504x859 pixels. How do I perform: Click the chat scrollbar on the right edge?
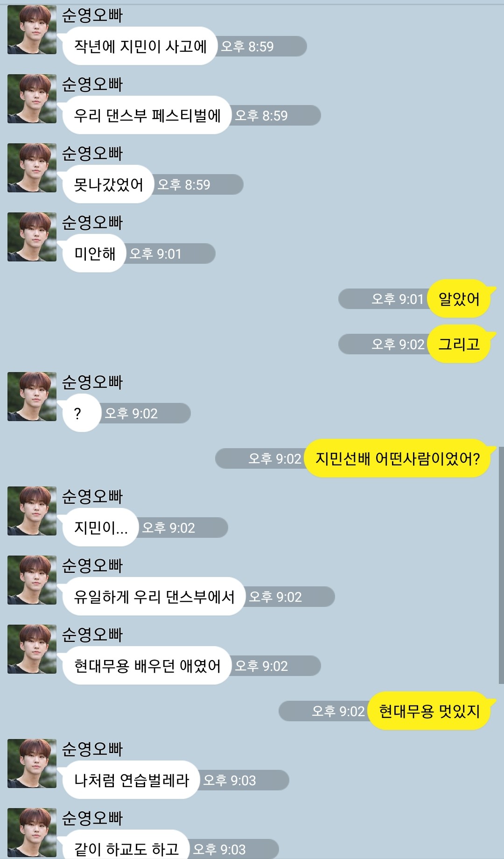[501, 565]
